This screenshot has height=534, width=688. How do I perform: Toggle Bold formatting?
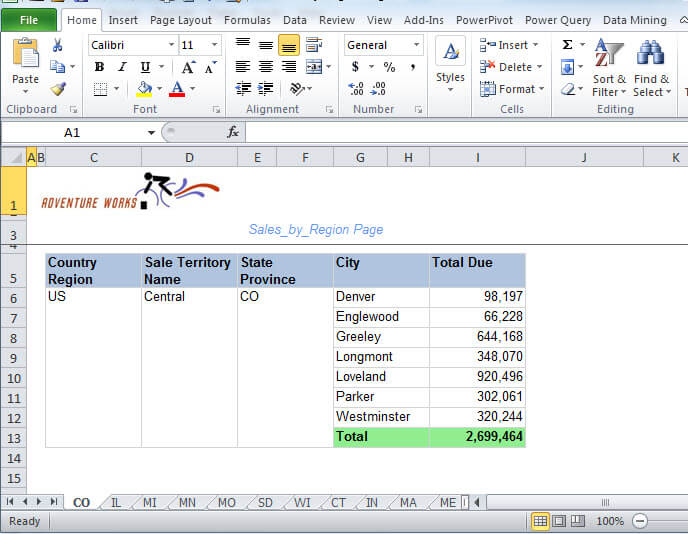click(x=99, y=67)
